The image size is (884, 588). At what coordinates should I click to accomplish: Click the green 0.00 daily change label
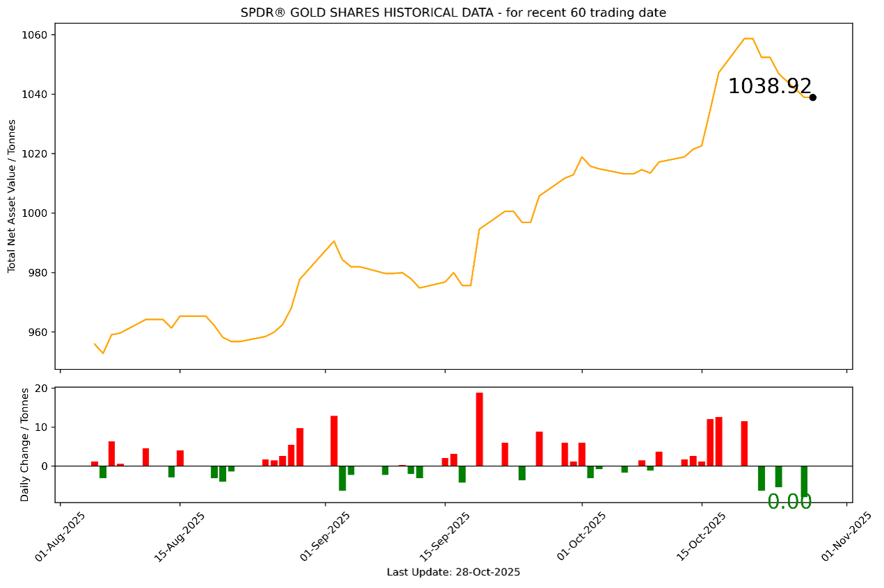pos(789,502)
